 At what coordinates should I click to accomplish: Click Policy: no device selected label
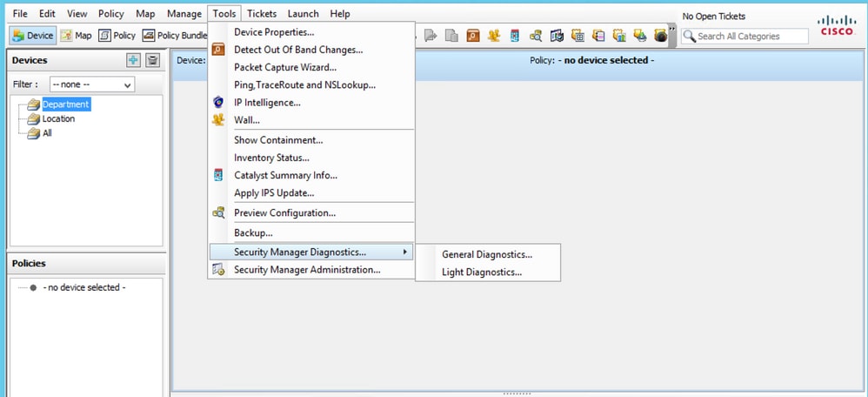pyautogui.click(x=591, y=60)
